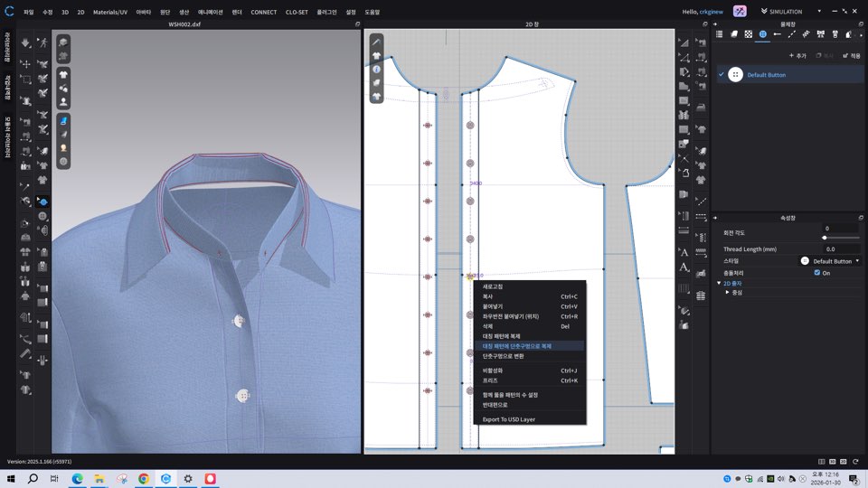
Task: Click the 회전 각도 slider handle
Action: point(824,238)
